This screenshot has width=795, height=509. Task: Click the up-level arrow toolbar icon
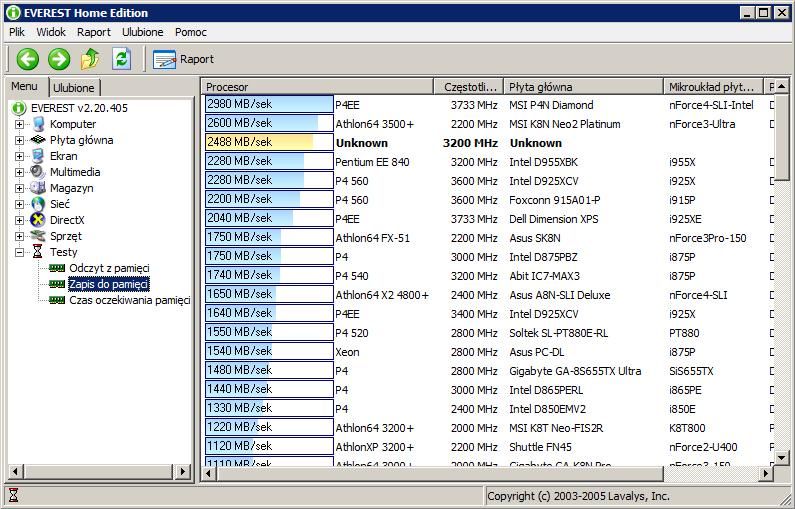(x=90, y=59)
